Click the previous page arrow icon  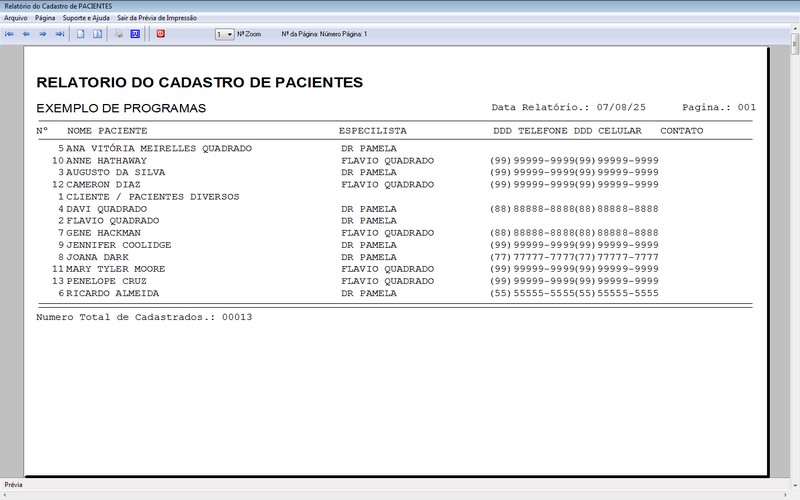point(27,34)
